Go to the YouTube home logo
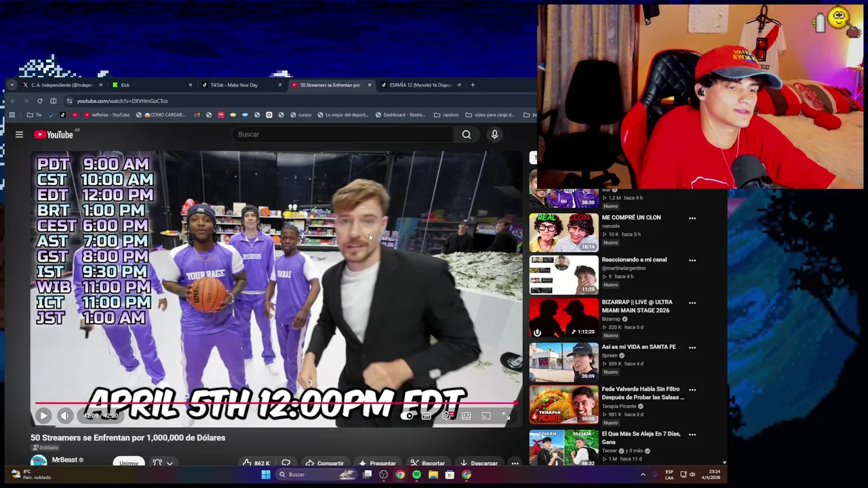The width and height of the screenshot is (868, 488). pyautogui.click(x=54, y=134)
